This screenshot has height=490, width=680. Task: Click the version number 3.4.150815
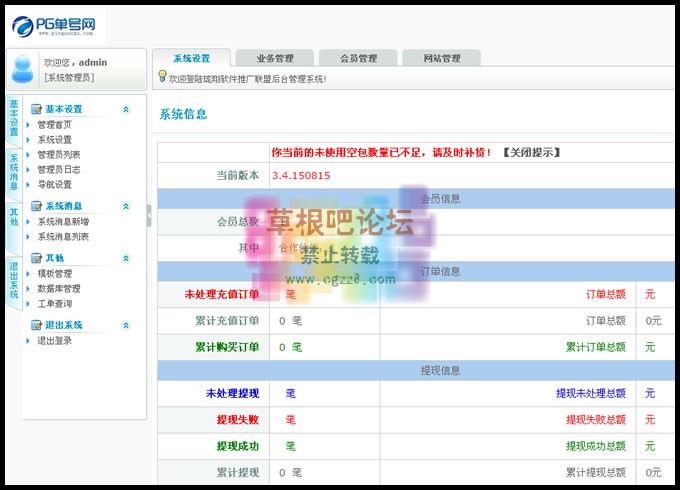301,176
